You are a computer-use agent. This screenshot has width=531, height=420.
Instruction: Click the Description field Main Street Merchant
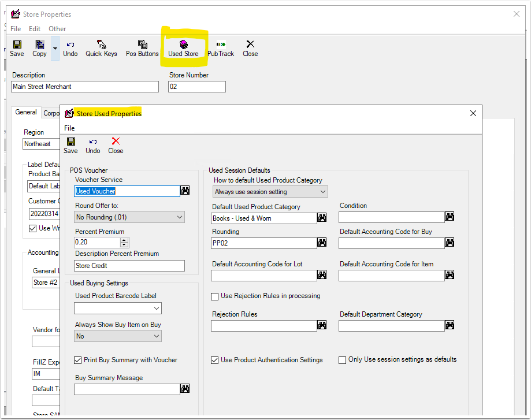[85, 87]
